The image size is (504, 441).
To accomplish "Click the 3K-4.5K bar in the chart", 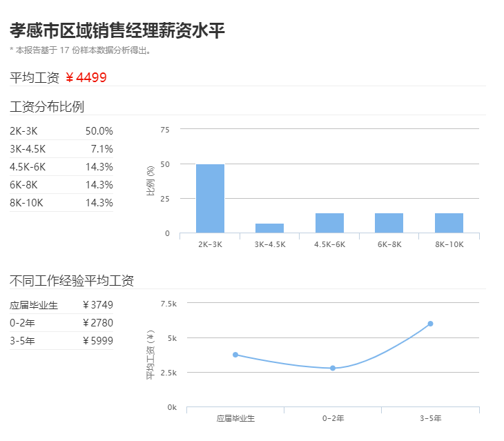I will [270, 228].
